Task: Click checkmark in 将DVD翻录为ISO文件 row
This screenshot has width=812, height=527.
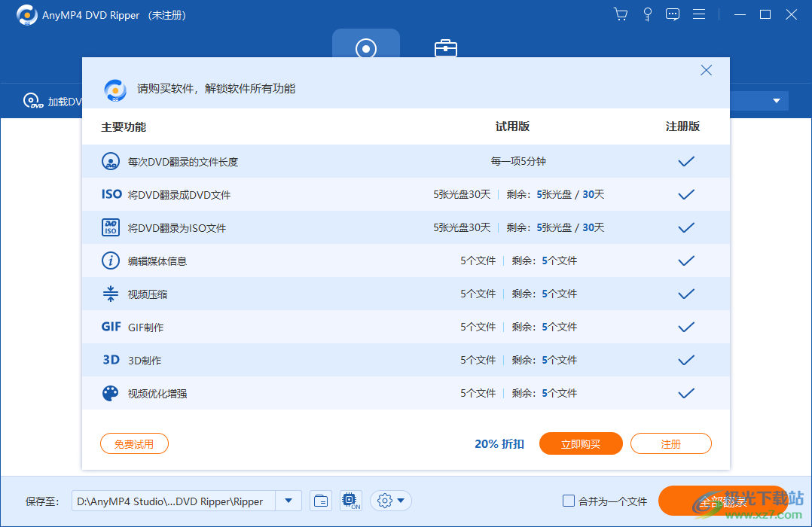Action: (686, 228)
